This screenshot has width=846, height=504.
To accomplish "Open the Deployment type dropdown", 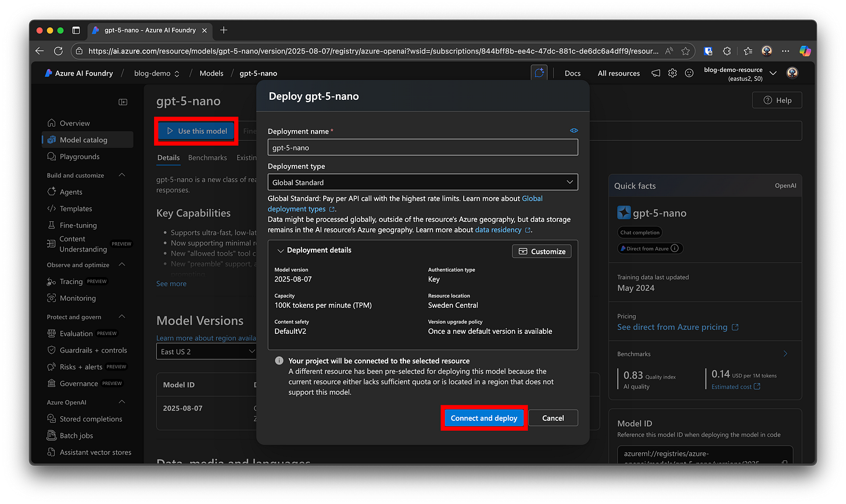I will click(x=423, y=182).
